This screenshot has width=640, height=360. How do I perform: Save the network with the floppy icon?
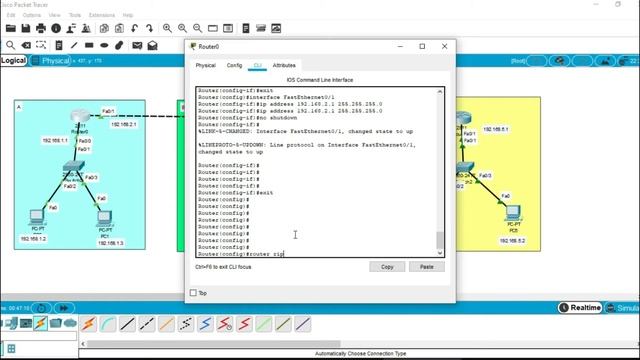click(26, 28)
